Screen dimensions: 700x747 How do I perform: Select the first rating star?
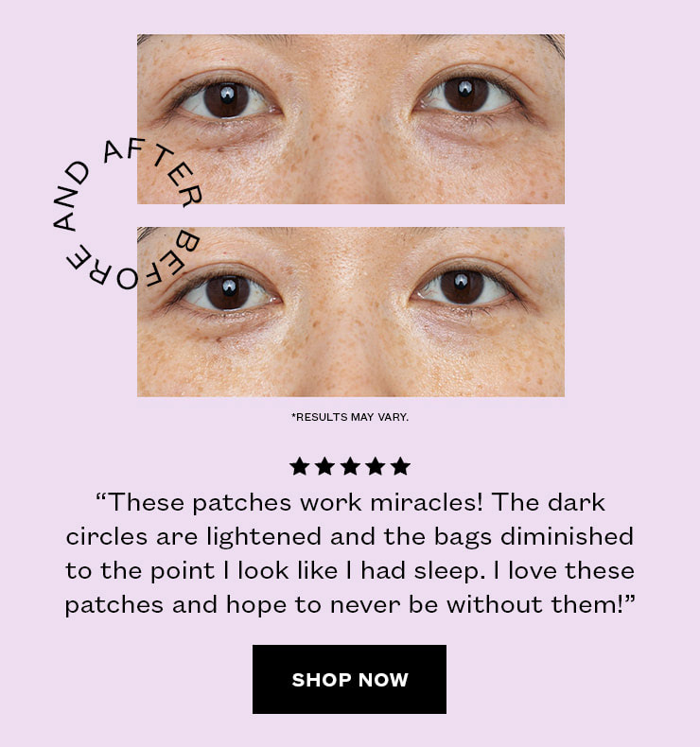pos(299,466)
